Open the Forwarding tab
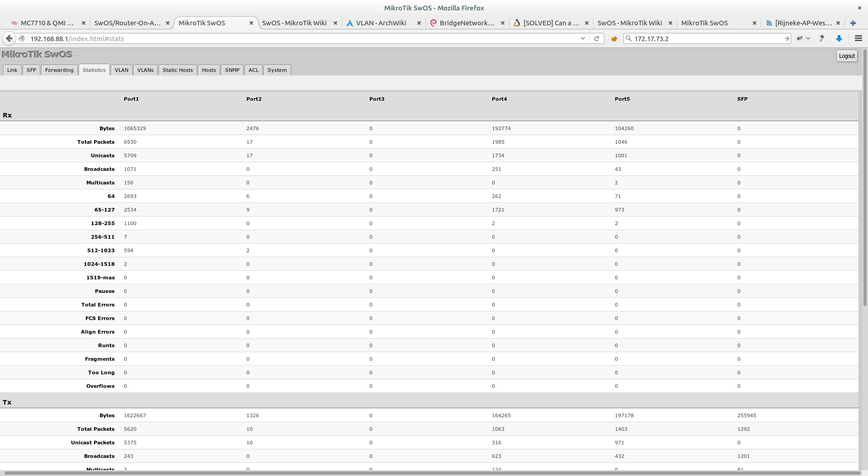The image size is (868, 476). click(x=59, y=70)
